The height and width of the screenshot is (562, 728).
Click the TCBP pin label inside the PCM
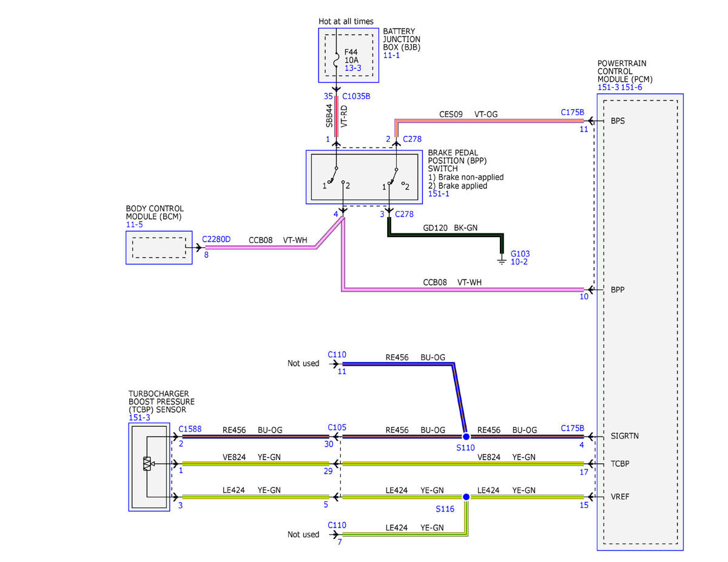(x=621, y=464)
